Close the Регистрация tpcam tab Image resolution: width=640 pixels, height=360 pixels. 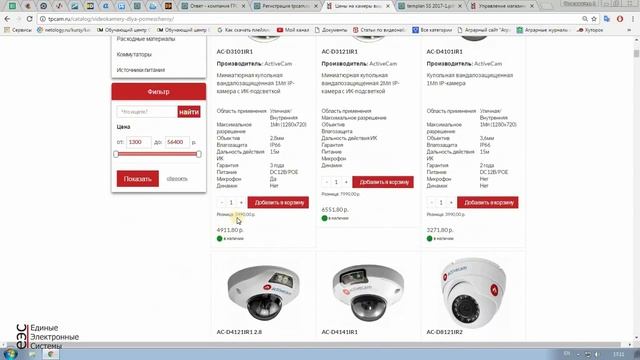click(316, 6)
